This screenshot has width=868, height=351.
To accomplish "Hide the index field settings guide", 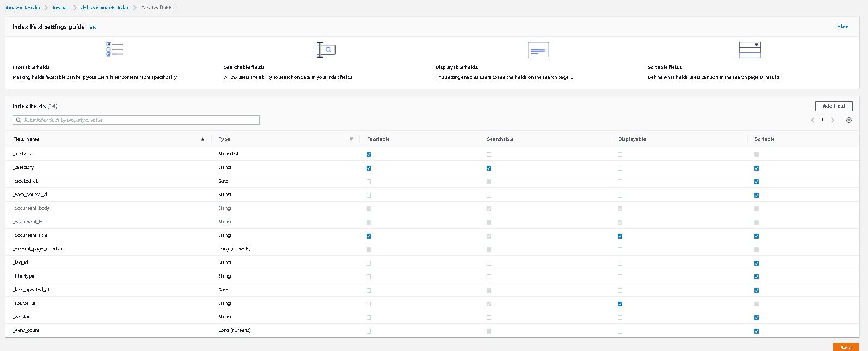I will (x=842, y=27).
